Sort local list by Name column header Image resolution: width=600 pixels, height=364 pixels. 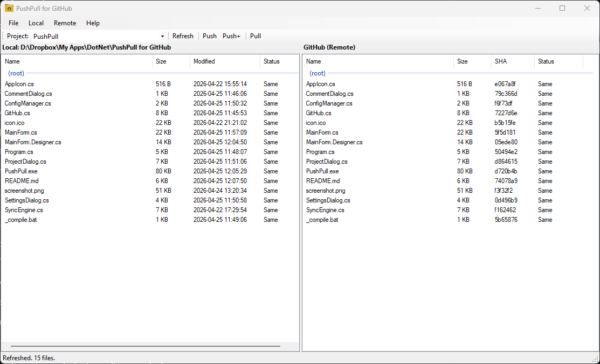click(x=77, y=61)
